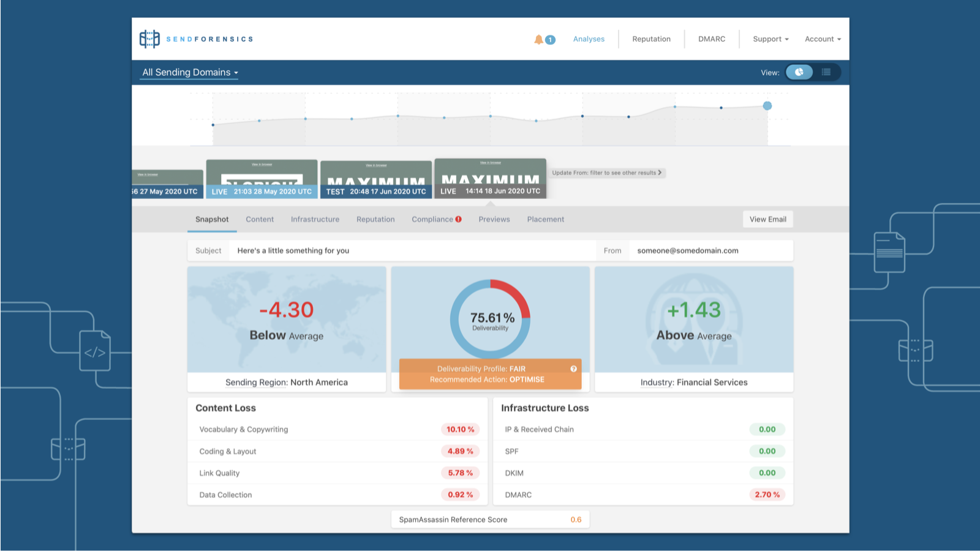
Task: Open the Previews tab
Action: pos(494,219)
